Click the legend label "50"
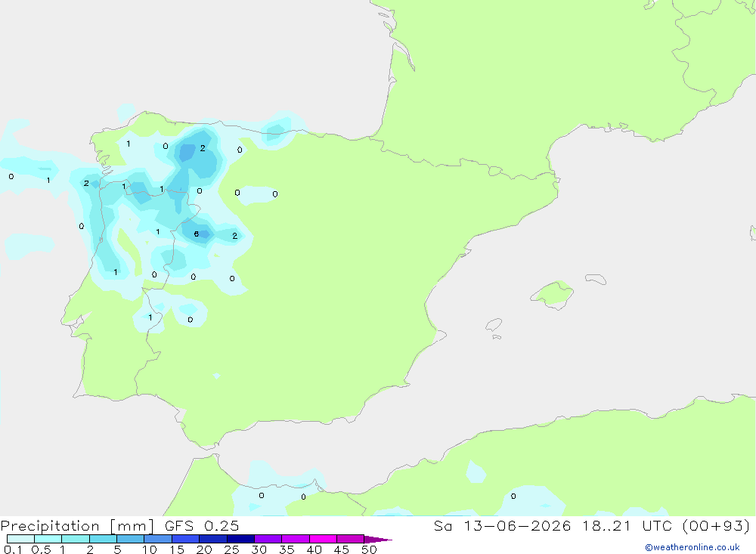This screenshot has height=554, width=756. (369, 549)
